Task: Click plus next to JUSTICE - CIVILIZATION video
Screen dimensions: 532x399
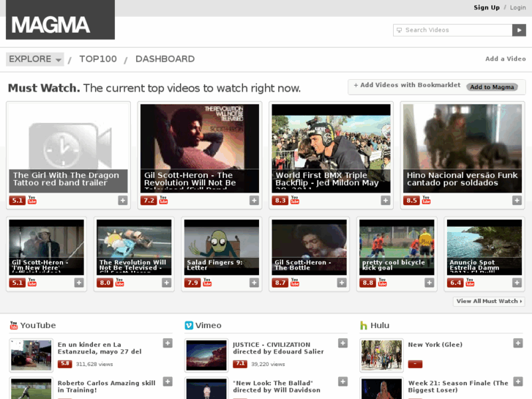Action: [342, 343]
